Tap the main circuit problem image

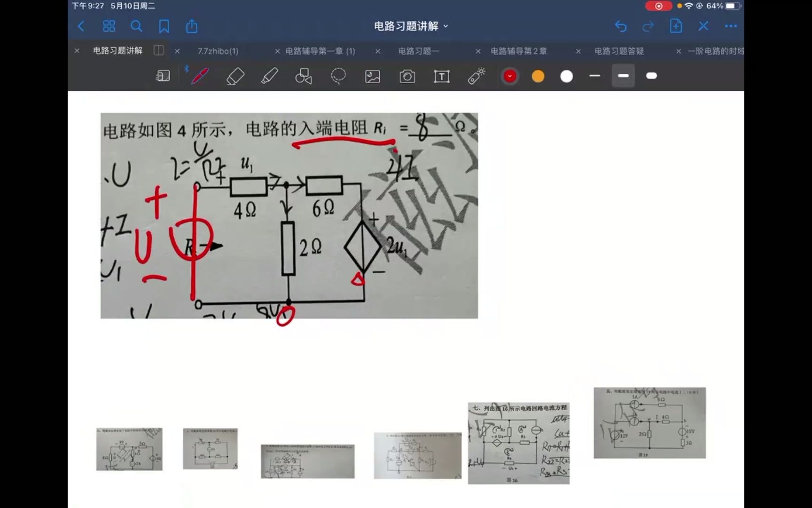click(289, 215)
